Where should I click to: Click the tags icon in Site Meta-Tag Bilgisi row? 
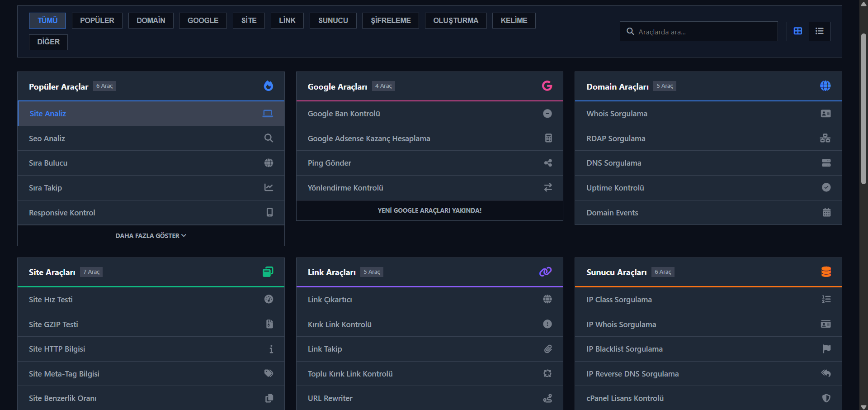(269, 373)
